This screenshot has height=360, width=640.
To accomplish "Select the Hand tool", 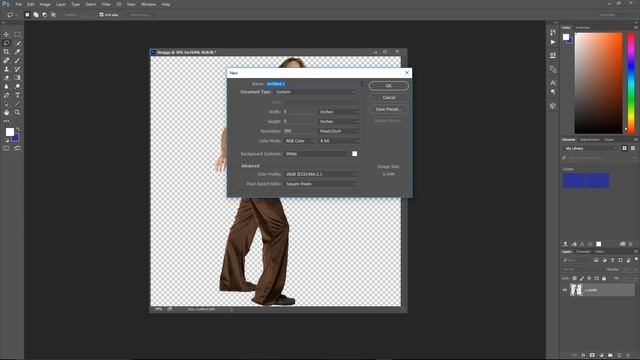I will pyautogui.click(x=6, y=112).
